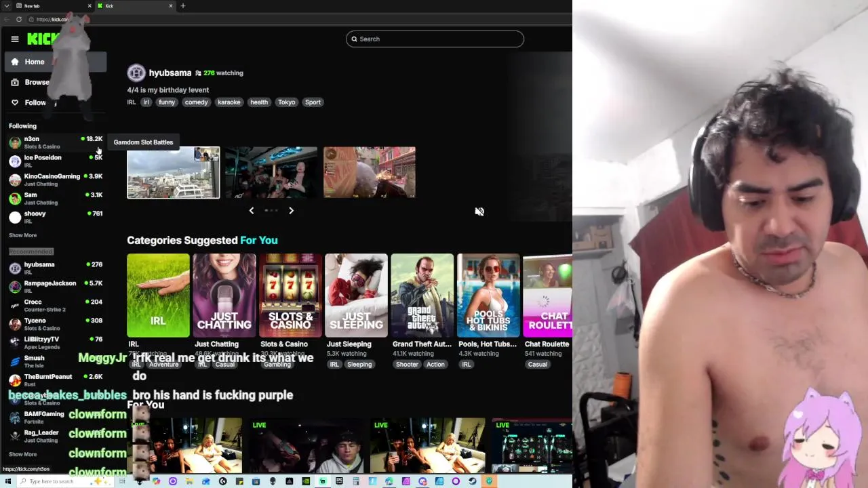The height and width of the screenshot is (488, 868).
Task: Select the karaoke tag chip
Action: point(229,102)
